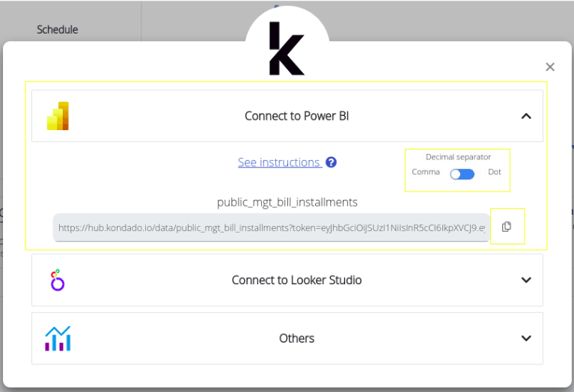
Task: Select the Dot decimal separator label
Action: coord(494,172)
